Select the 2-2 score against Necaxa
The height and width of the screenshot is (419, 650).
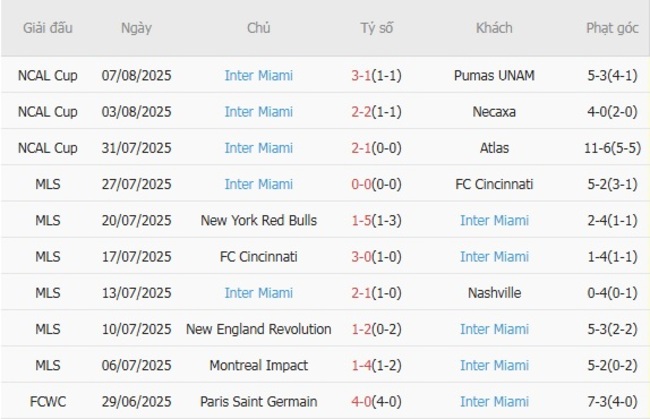click(x=364, y=112)
